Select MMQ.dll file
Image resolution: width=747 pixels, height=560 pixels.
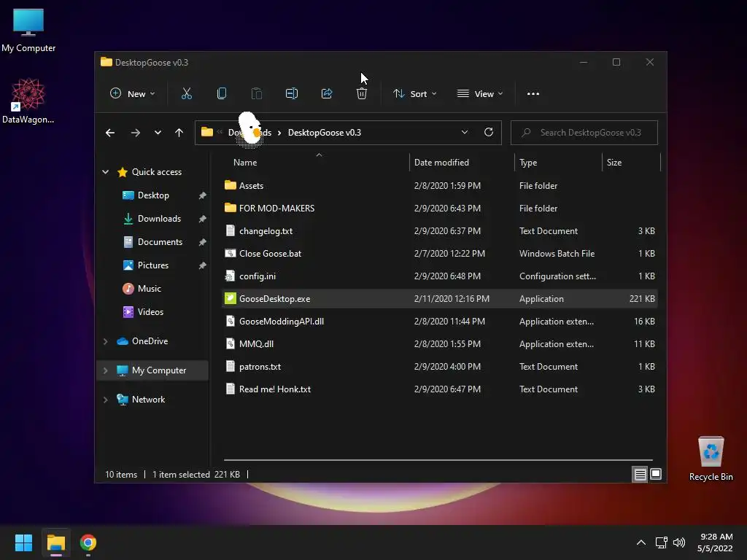tap(440, 344)
